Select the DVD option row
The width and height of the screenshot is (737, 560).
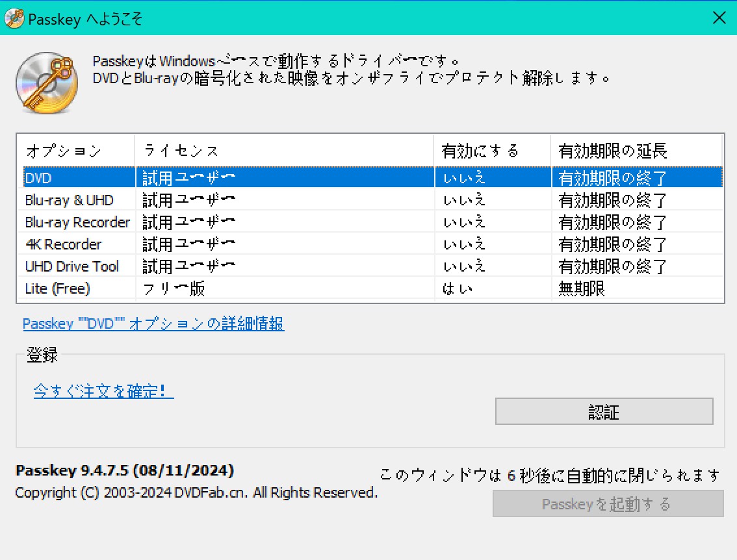(372, 177)
